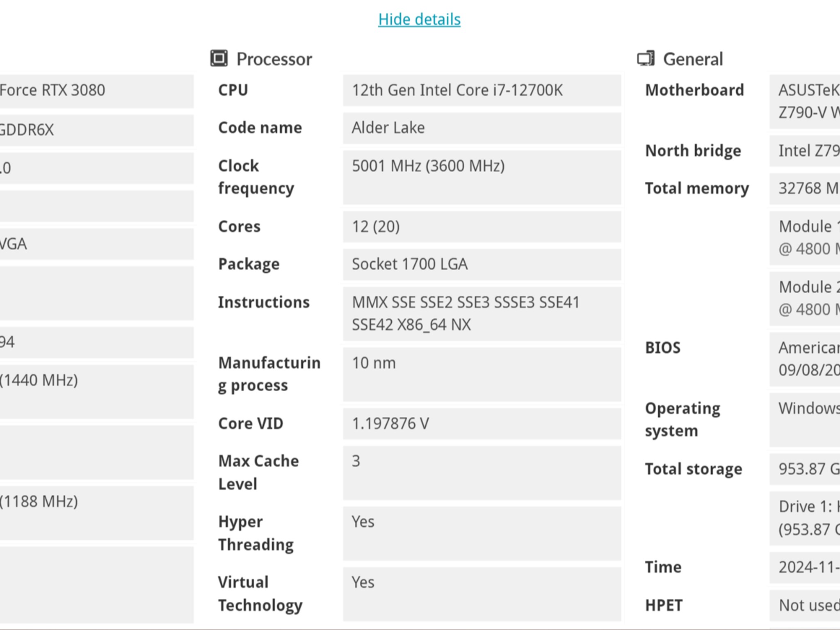The image size is (840, 630).
Task: Click the Processor section chip icon
Action: (x=219, y=58)
